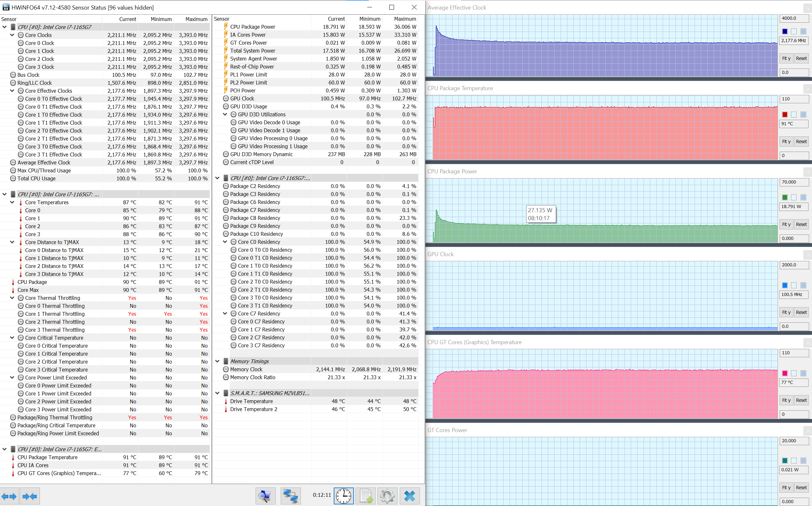This screenshot has width=812, height=506.
Task: Click the clock reset timer icon
Action: tap(344, 496)
